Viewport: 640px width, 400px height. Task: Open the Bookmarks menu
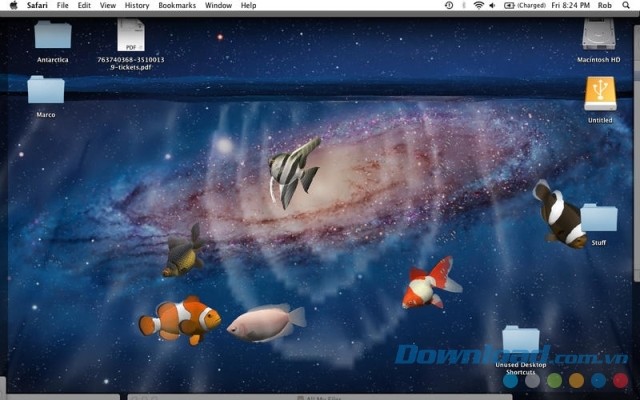tap(177, 5)
